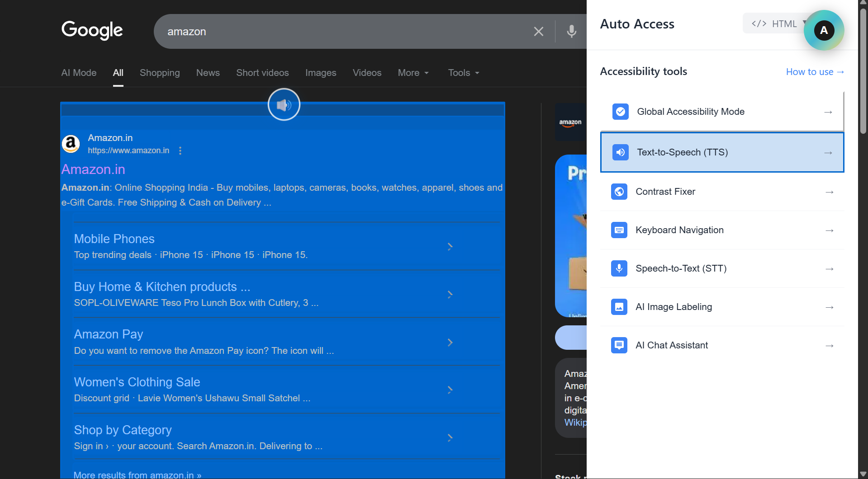Switch to Images tab
The height and width of the screenshot is (479, 868).
click(321, 73)
